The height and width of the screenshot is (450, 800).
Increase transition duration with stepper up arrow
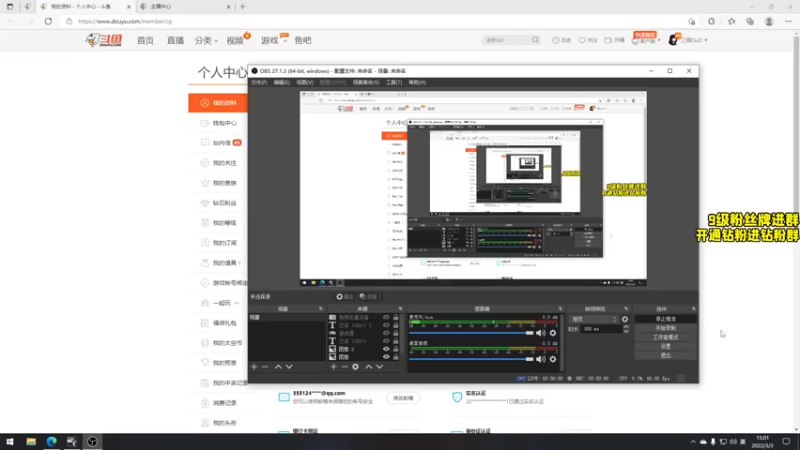click(626, 327)
